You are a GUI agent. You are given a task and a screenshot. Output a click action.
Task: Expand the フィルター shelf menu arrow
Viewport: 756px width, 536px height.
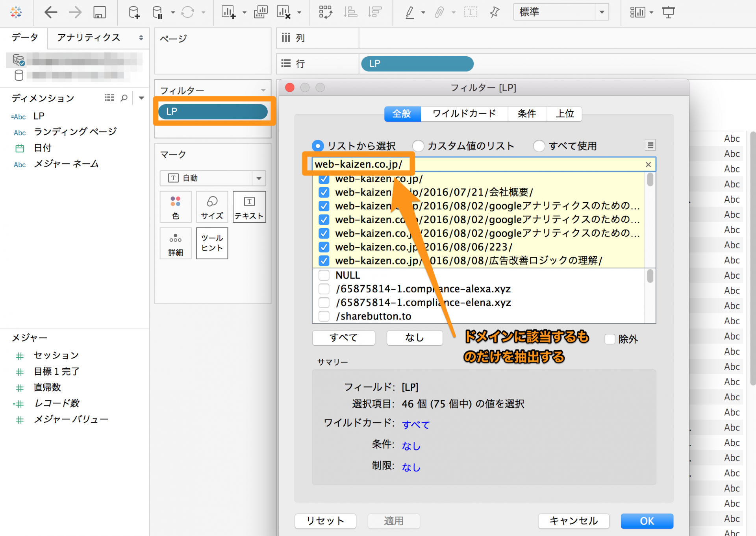(263, 91)
